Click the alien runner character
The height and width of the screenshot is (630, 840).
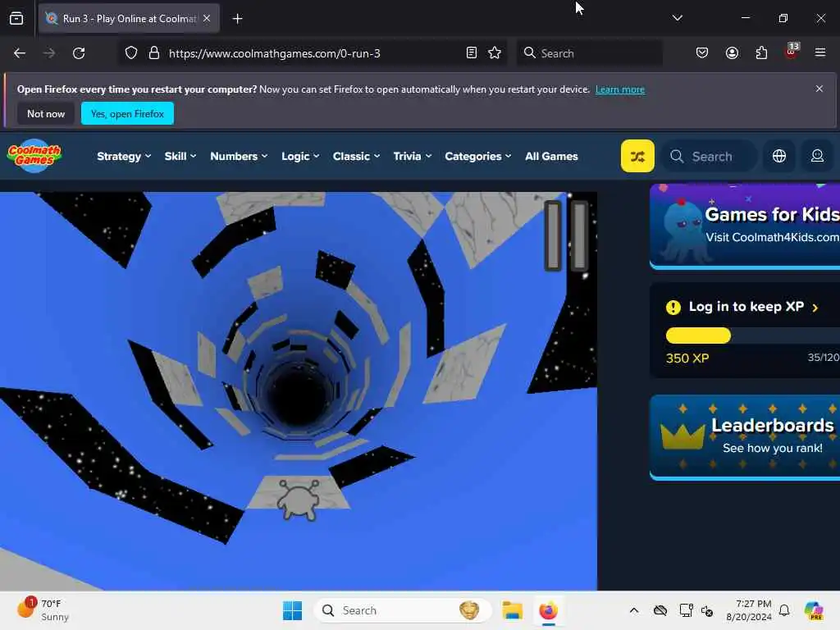[299, 500]
